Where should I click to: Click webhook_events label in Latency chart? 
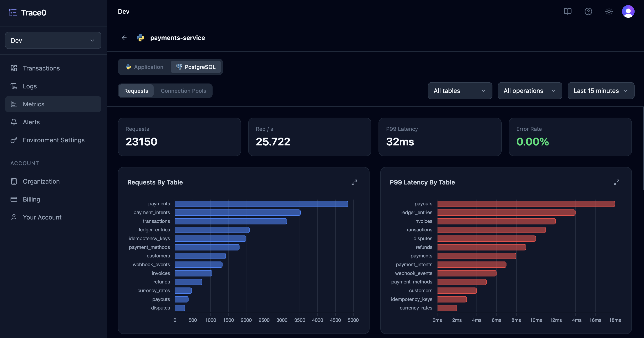tap(413, 273)
